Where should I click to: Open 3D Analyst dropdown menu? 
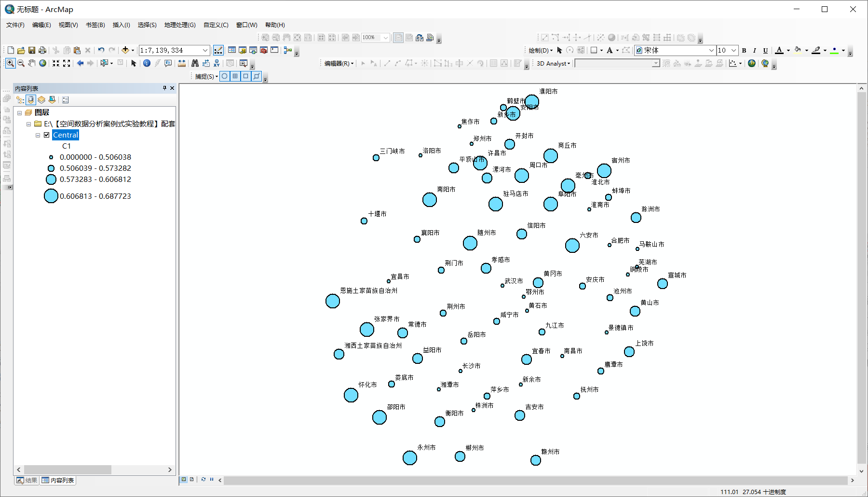point(553,63)
